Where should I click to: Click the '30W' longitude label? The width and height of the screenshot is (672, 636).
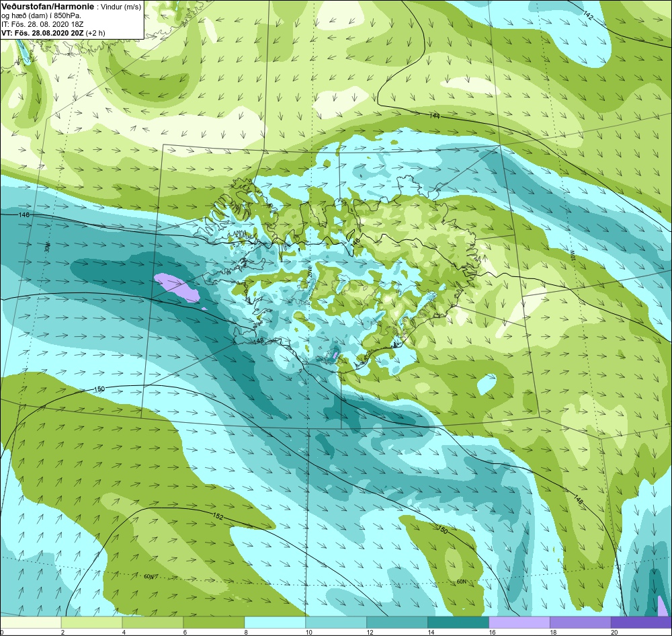coord(47,247)
